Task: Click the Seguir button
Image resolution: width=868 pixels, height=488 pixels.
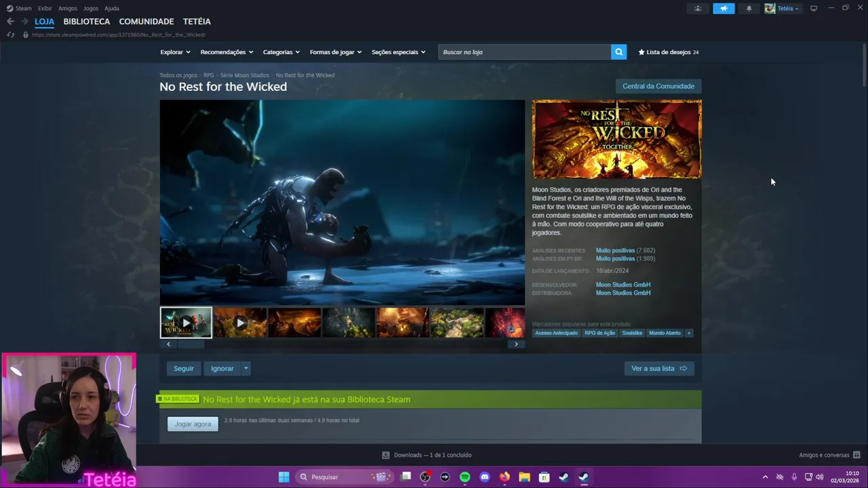Action: (x=184, y=369)
